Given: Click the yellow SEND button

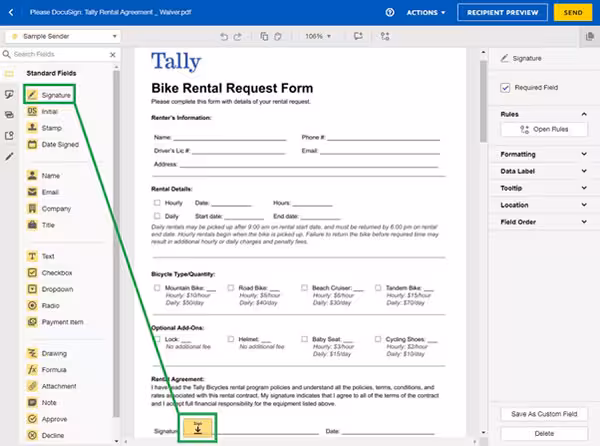Looking at the screenshot, I should [x=573, y=13].
